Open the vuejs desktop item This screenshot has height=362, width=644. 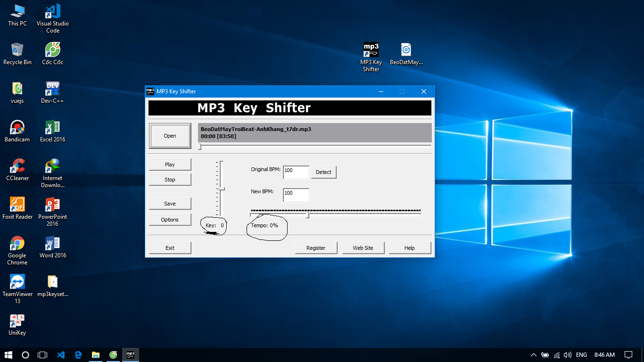17,92
